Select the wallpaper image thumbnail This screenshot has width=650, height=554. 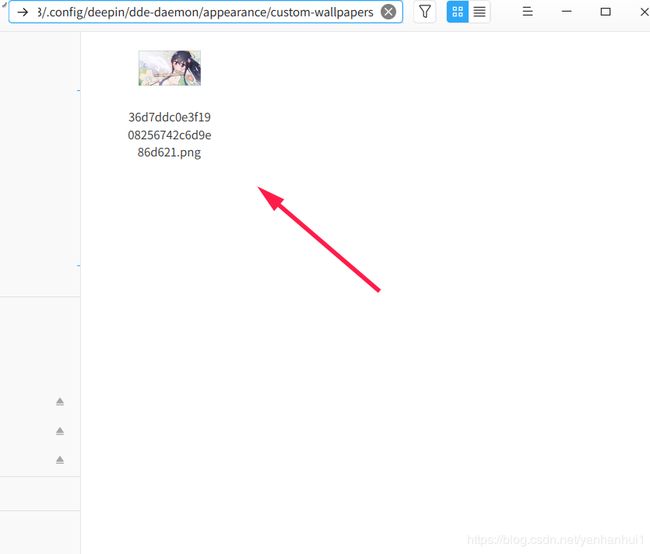(170, 68)
